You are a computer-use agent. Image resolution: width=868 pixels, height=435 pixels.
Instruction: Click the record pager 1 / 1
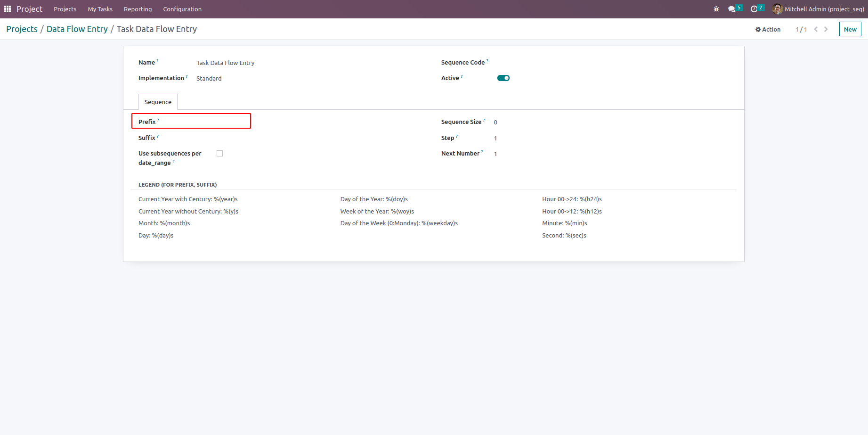pos(801,29)
